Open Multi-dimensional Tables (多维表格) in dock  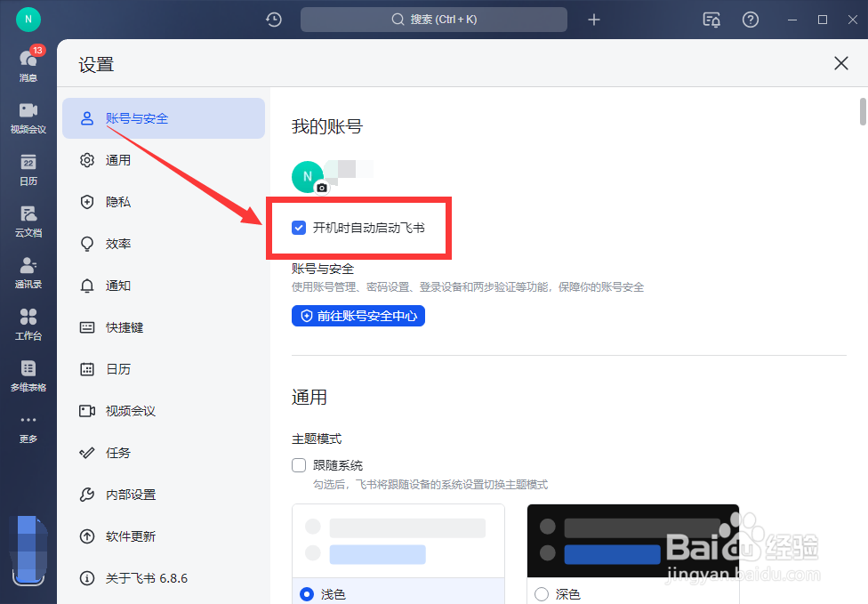click(28, 376)
